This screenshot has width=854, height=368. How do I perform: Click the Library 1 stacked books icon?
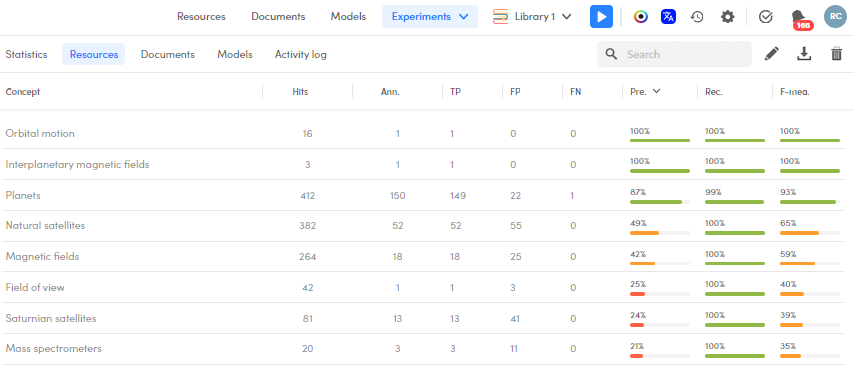click(x=501, y=17)
